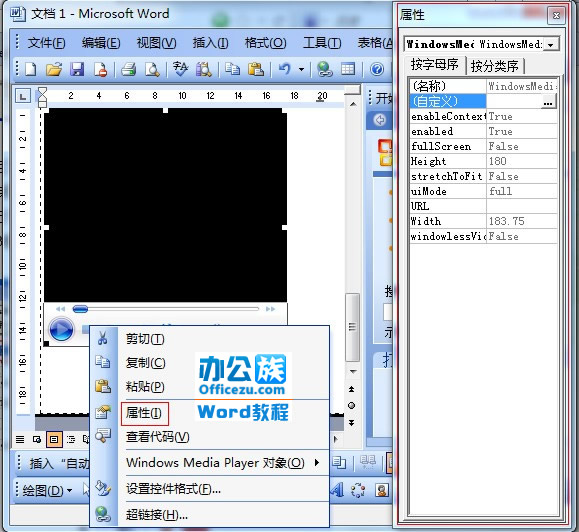Click the rewind button on media player
The image size is (579, 532).
[x=61, y=309]
